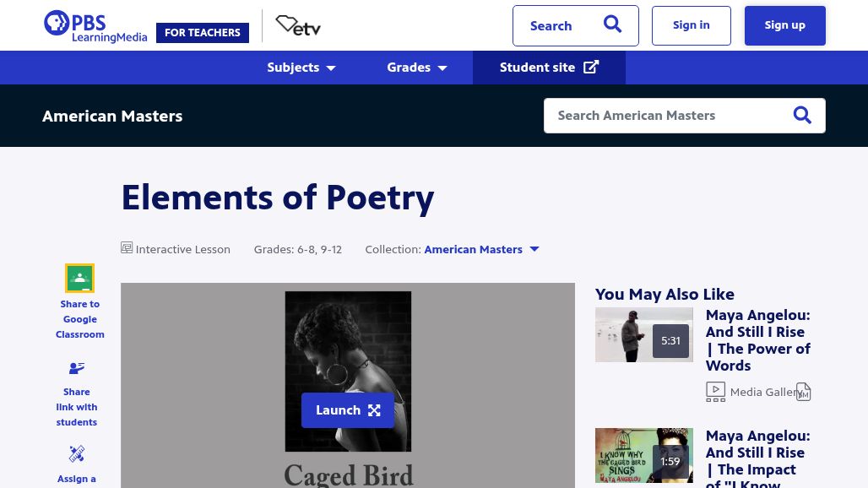Click the magnifier icon in top Search box
868x488 pixels.
(612, 24)
